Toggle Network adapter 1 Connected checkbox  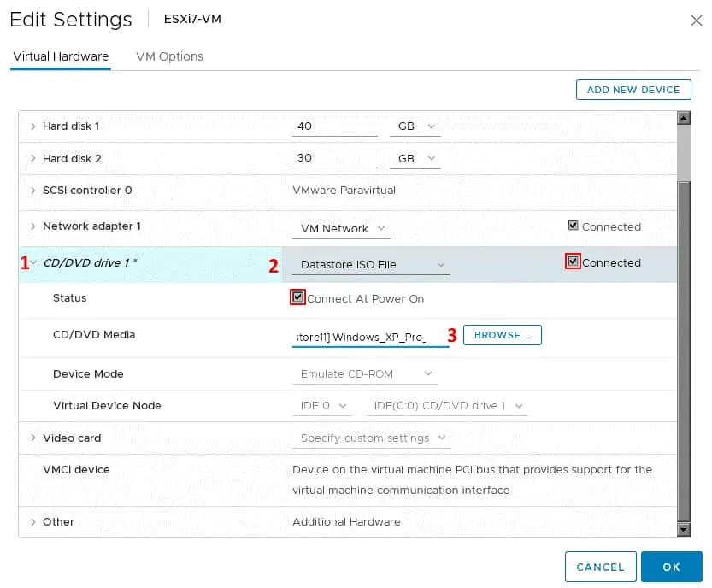[x=573, y=226]
